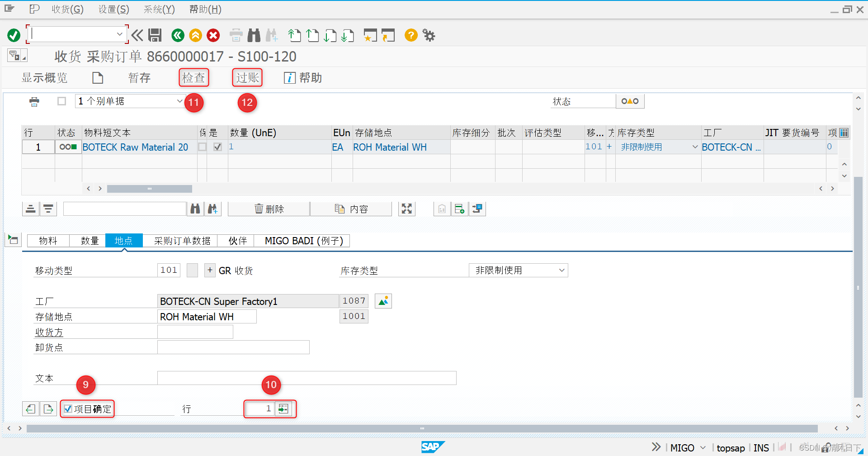
Task: Click the 显示概览 button
Action: click(44, 78)
